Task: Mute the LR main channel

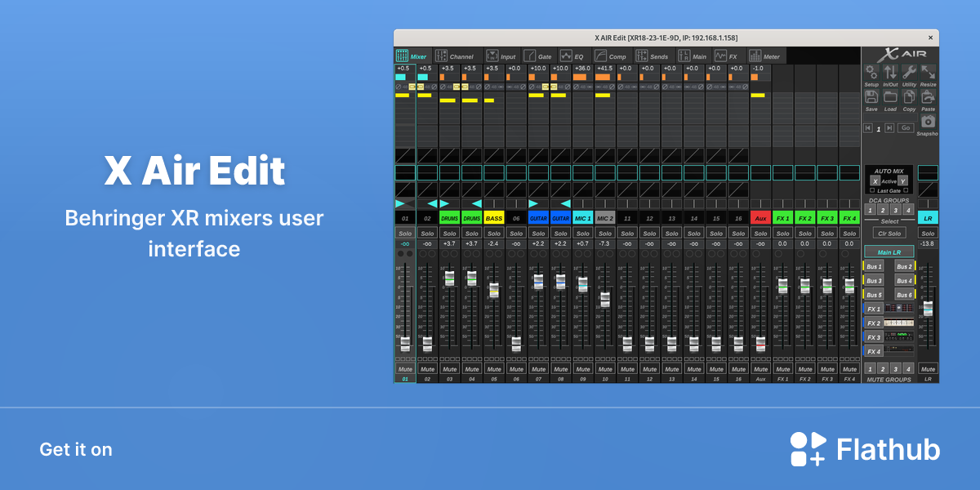Action: [928, 369]
